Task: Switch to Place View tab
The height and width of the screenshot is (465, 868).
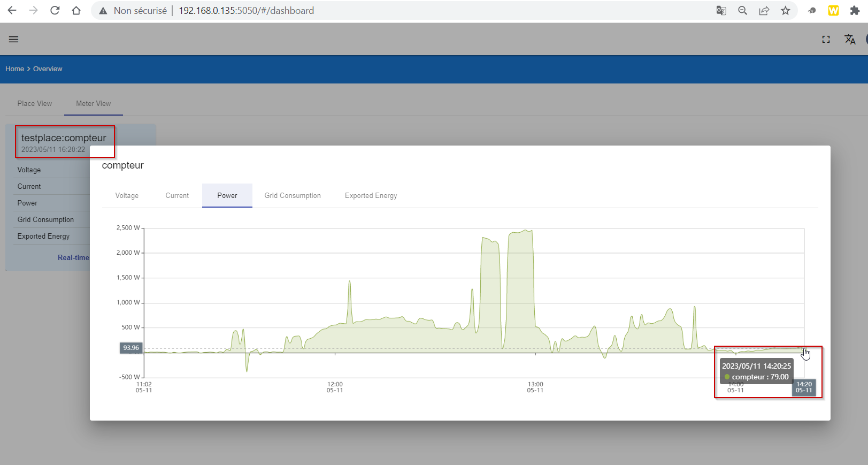Action: [x=35, y=103]
